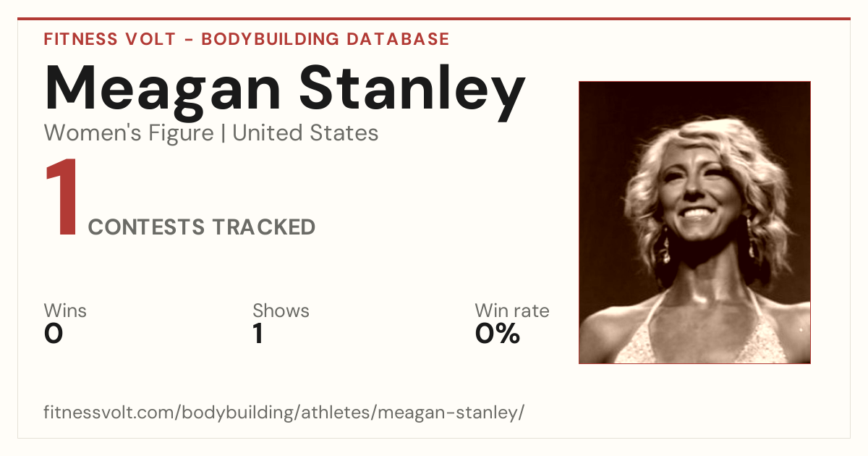The image size is (868, 456).
Task: Click BODYBUILDING DATABASE in the header text
Action: [325, 39]
